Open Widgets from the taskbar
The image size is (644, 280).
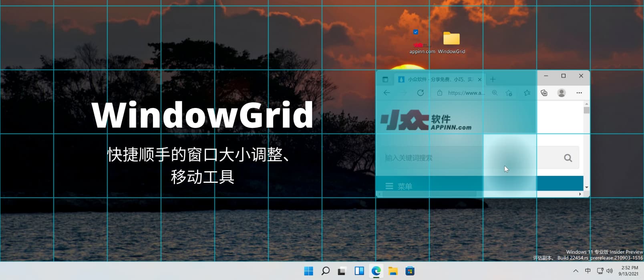coord(359,271)
